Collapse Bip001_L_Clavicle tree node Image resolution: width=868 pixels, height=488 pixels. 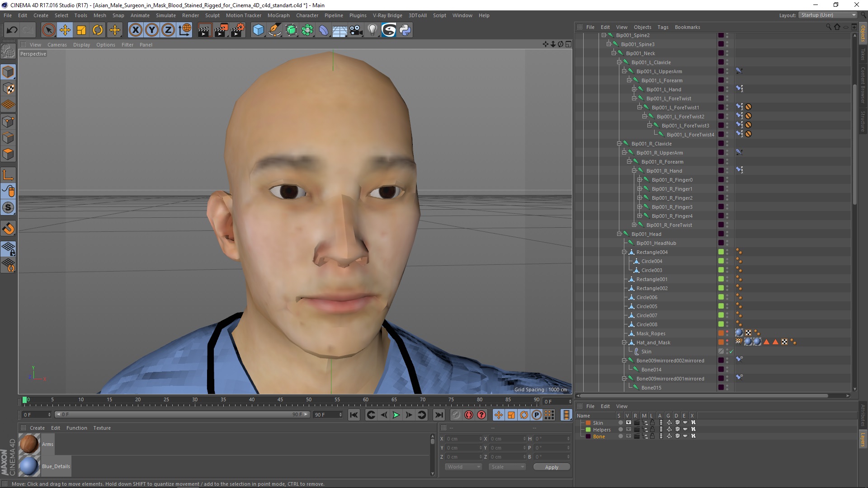pyautogui.click(x=619, y=62)
